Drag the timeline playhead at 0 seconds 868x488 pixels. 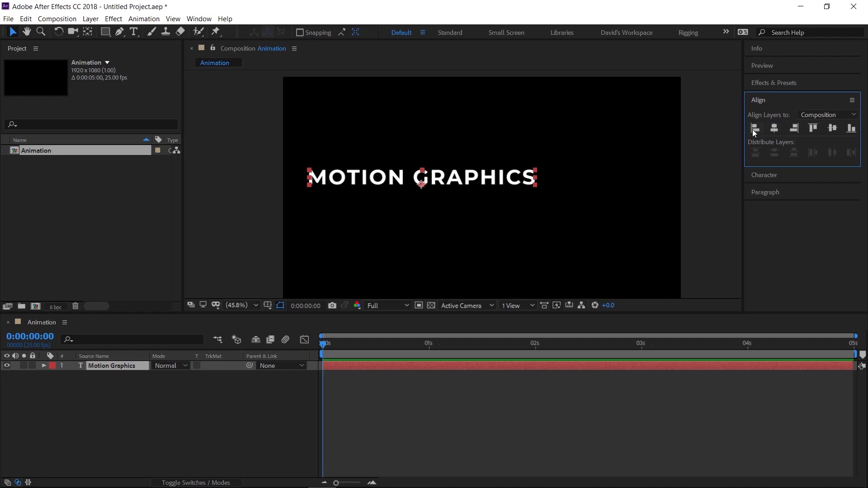322,343
